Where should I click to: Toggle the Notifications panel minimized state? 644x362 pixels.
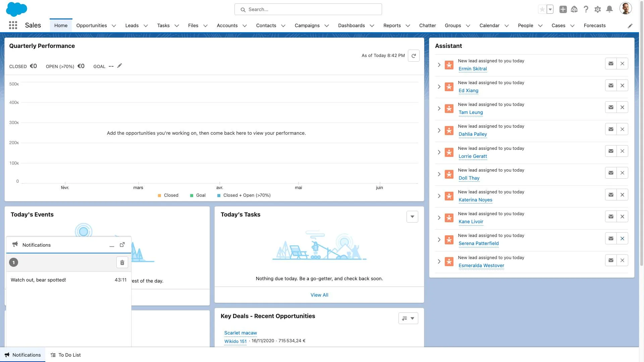click(111, 245)
